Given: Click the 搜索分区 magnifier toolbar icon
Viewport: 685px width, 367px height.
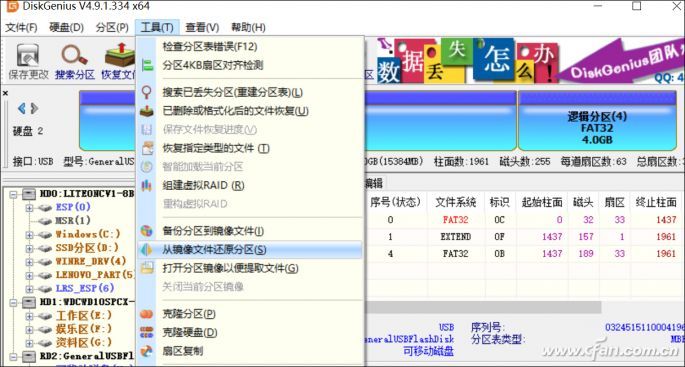Looking at the screenshot, I should [74, 56].
